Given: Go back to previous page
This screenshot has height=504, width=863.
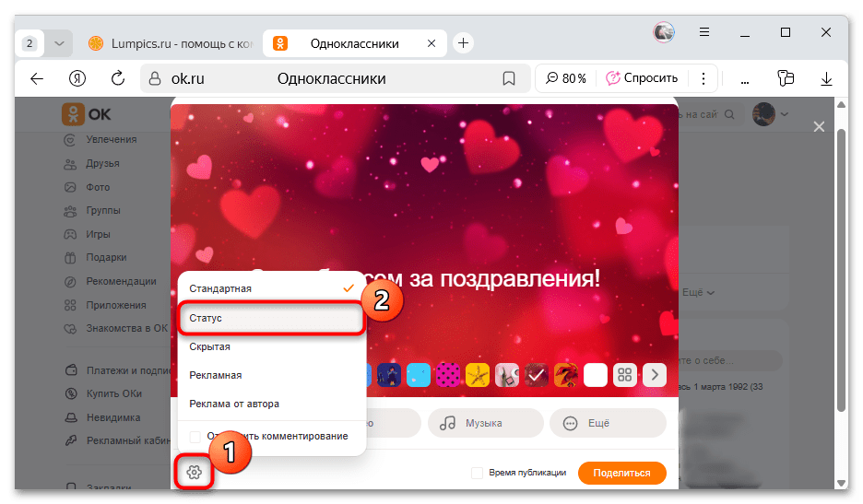Looking at the screenshot, I should click(x=37, y=78).
